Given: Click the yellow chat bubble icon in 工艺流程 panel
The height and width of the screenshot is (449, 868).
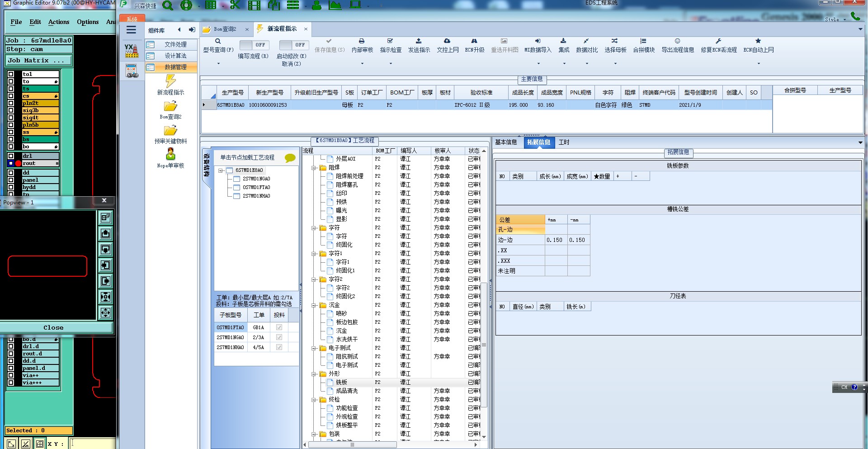Looking at the screenshot, I should click(x=290, y=158).
